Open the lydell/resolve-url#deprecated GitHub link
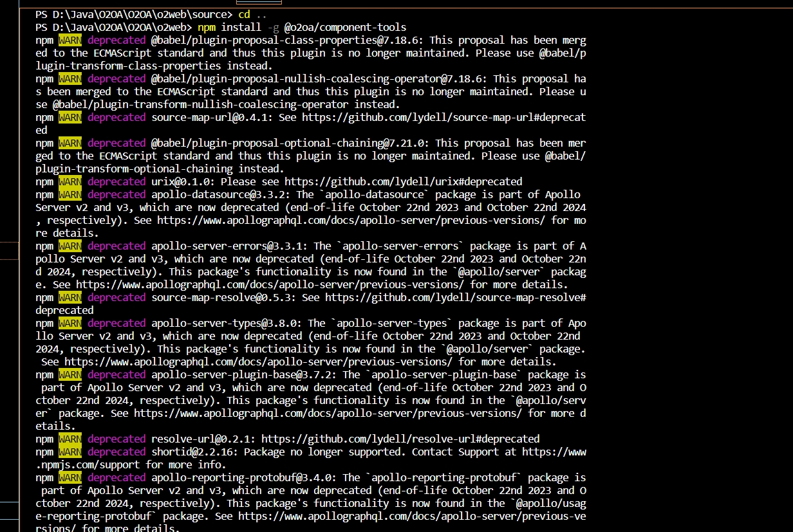Viewport: 793px width, 532px height. point(400,439)
